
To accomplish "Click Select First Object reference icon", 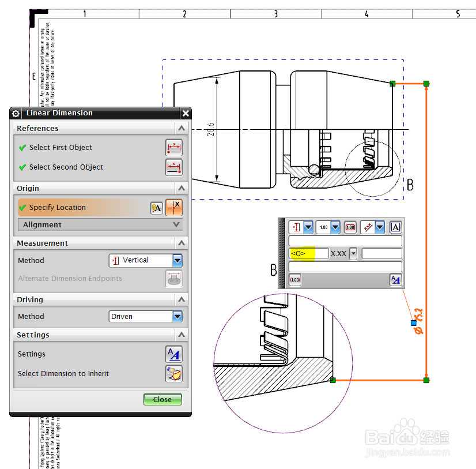I will tap(174, 148).
